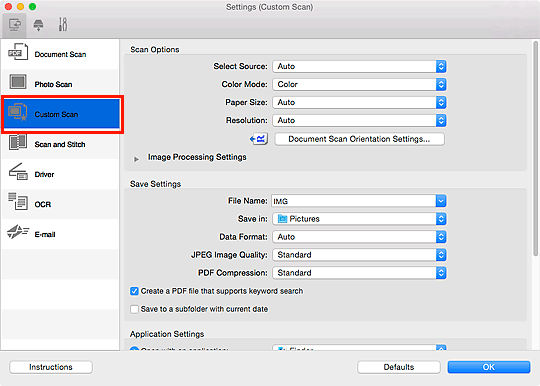Click the File Name IMG text field
The image size is (540, 386).
pyautogui.click(x=354, y=201)
